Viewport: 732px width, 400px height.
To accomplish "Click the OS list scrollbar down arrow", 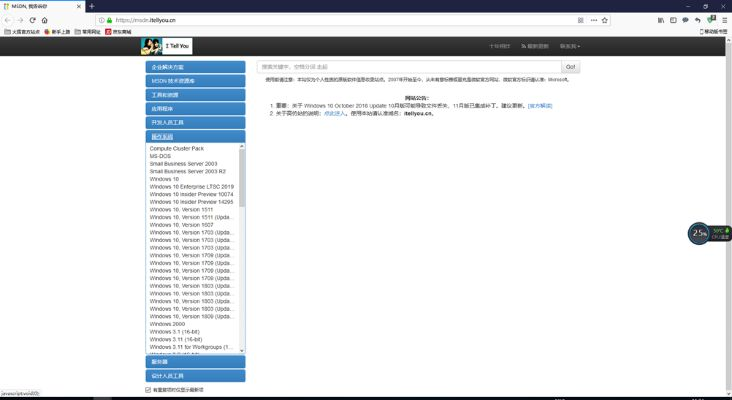I will tap(242, 350).
